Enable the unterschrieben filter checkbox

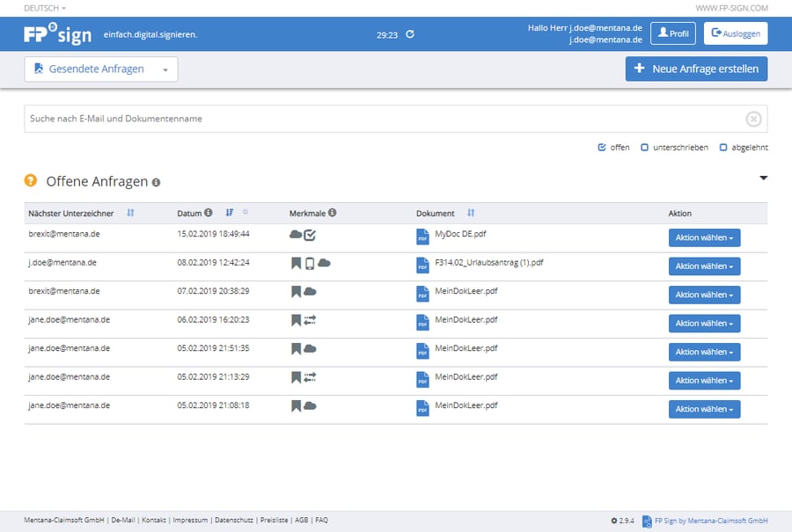pyautogui.click(x=644, y=148)
